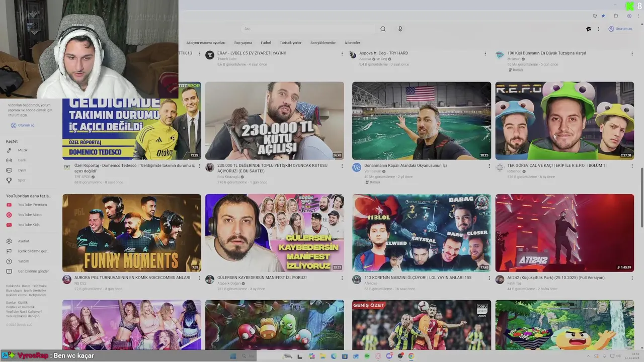The image size is (644, 362).
Task: Open title AURORA PGL Turnuvasının En Komik Voicecomms
Action: (132, 278)
